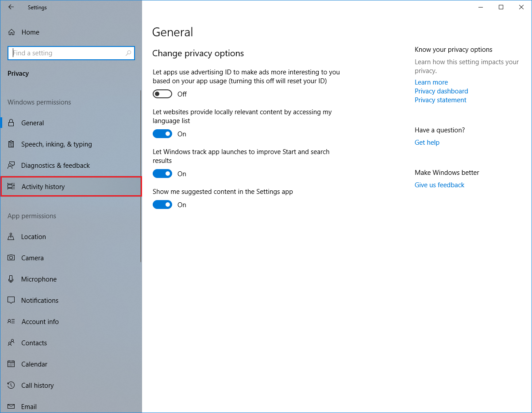Viewport: 532px width, 413px height.
Task: Open Notifications privacy settings
Action: pos(39,300)
